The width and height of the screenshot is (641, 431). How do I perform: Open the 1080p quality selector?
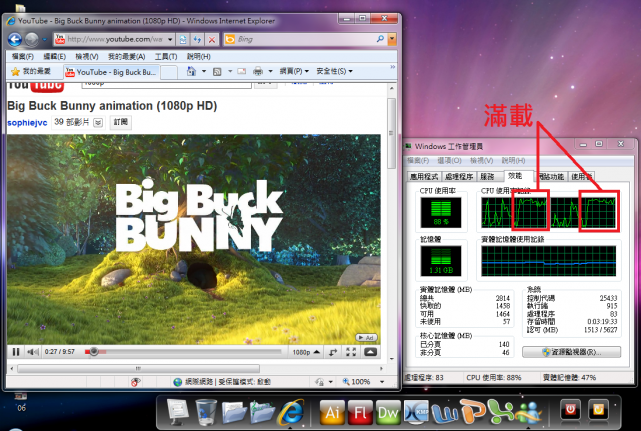point(306,352)
